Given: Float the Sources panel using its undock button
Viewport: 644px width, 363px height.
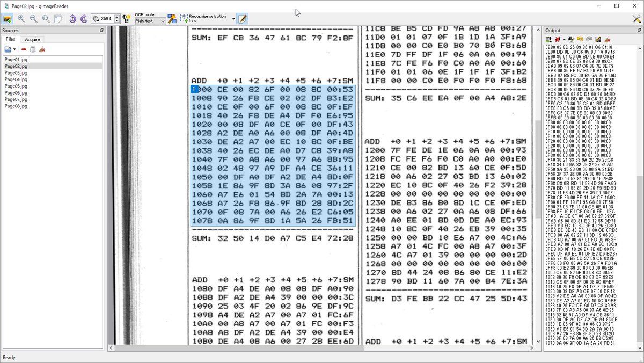Looking at the screenshot, I should click(101, 31).
